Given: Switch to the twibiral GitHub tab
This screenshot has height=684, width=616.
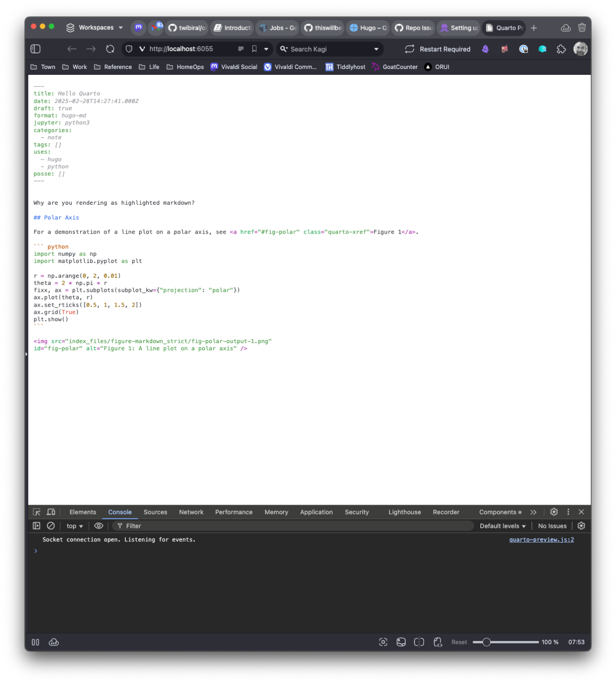Looking at the screenshot, I should [x=187, y=28].
